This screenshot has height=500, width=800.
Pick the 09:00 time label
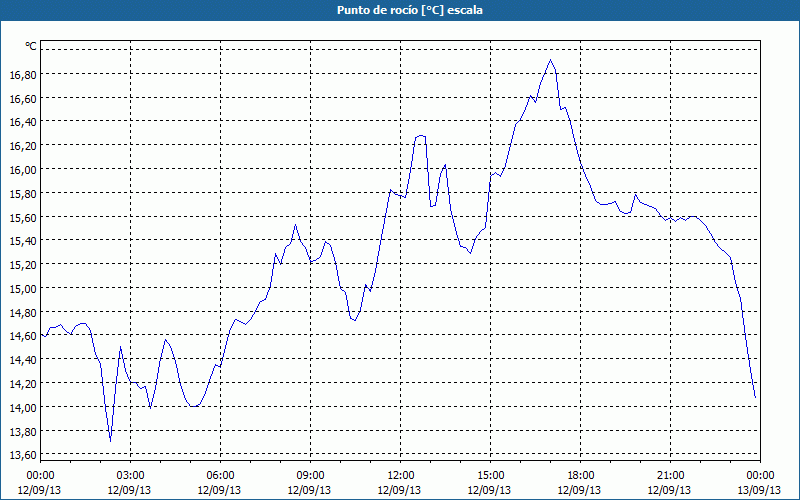[x=311, y=476]
